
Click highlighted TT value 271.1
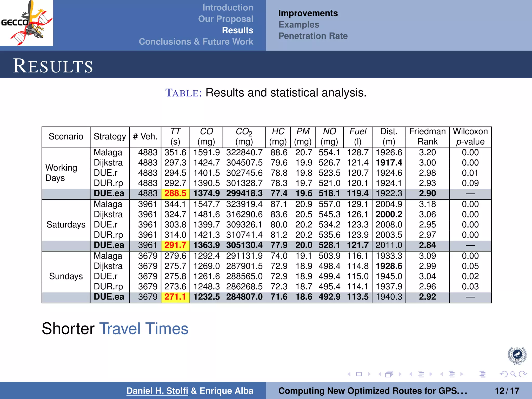coord(175,297)
